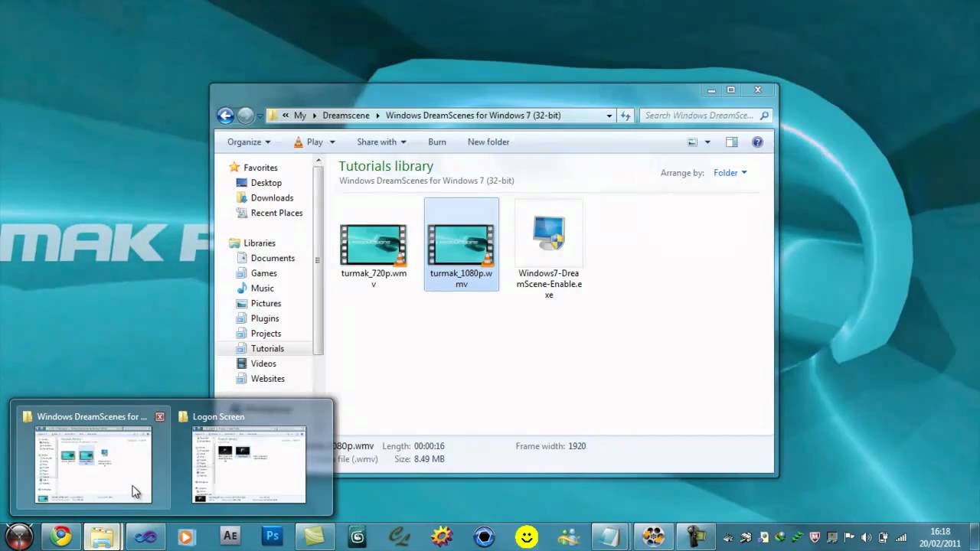Image resolution: width=980 pixels, height=551 pixels.
Task: Click Play with VLC button
Action: pos(308,142)
